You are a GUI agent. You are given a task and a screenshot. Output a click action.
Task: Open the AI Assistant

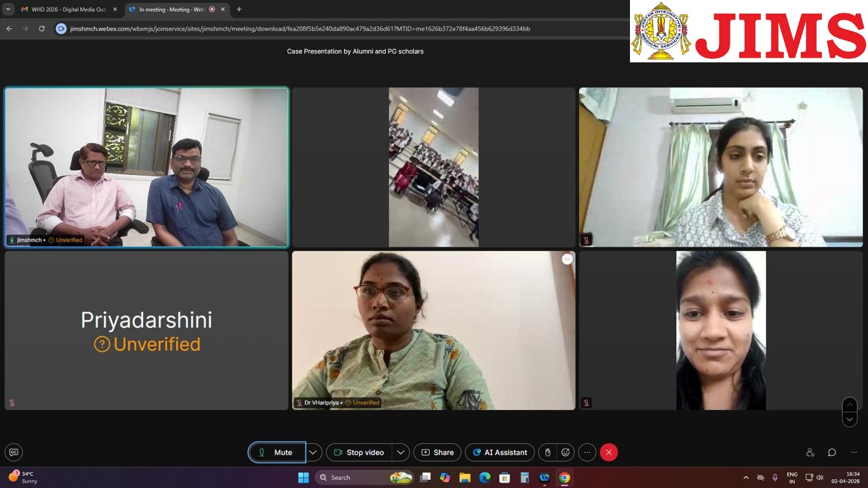click(x=499, y=452)
